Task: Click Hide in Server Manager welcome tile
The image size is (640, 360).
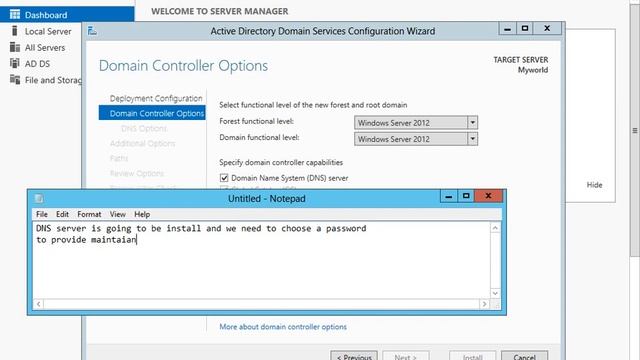Action: click(594, 184)
